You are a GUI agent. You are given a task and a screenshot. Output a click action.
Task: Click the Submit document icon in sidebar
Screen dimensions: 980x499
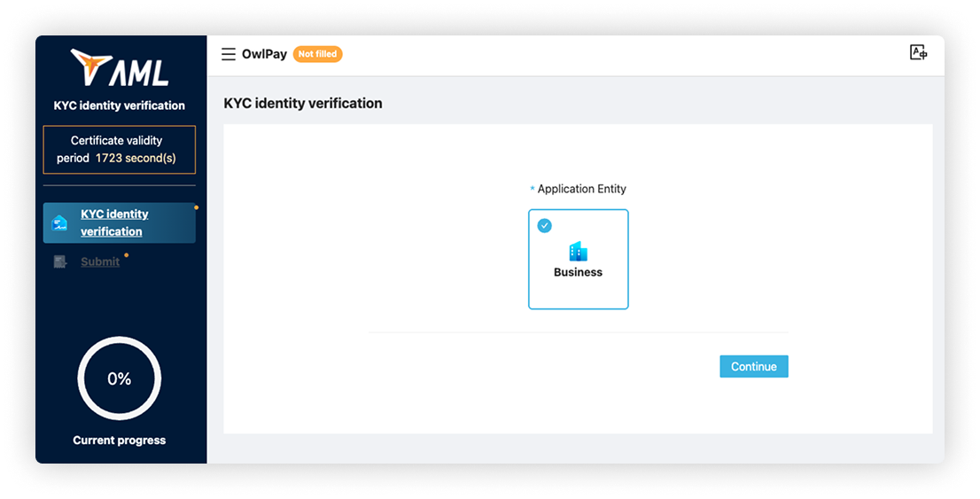[x=60, y=261]
